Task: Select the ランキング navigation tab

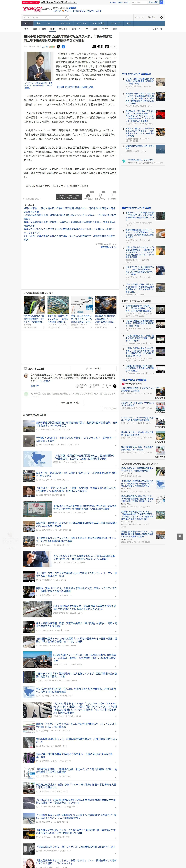Action: [x=115, y=24]
